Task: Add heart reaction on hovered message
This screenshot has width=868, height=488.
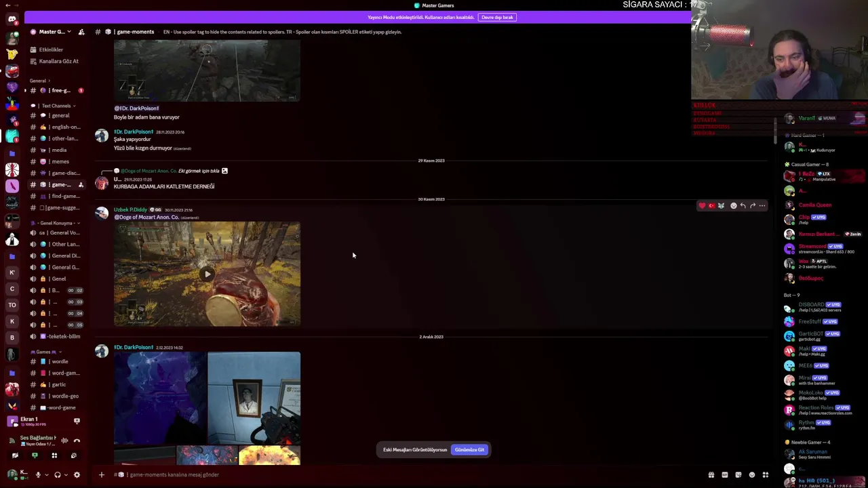Action: [702, 205]
